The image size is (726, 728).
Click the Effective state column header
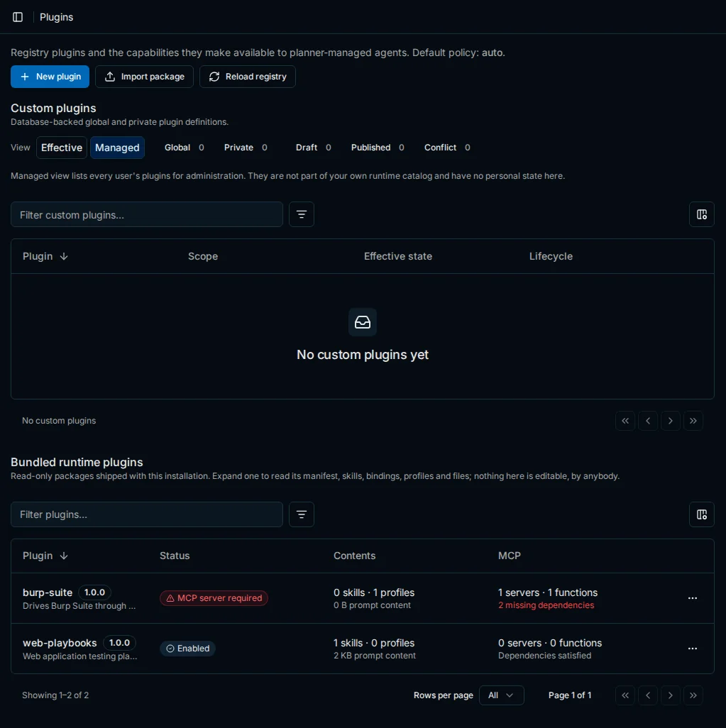pyautogui.click(x=398, y=256)
